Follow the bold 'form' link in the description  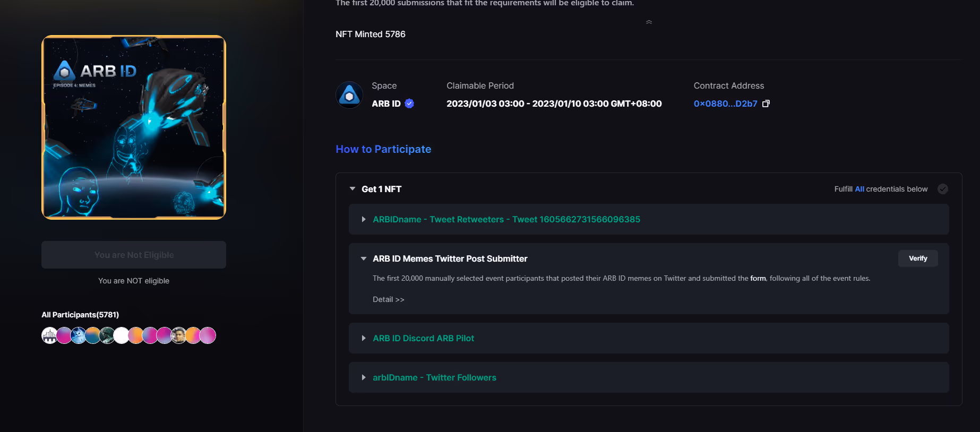click(x=758, y=278)
